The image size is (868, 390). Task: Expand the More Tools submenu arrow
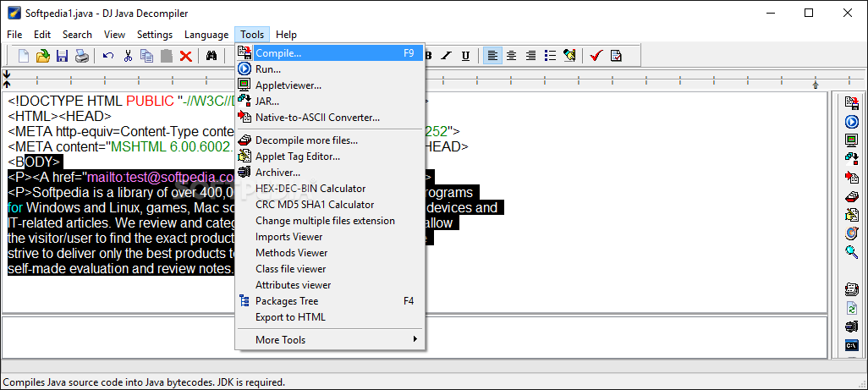pos(415,339)
